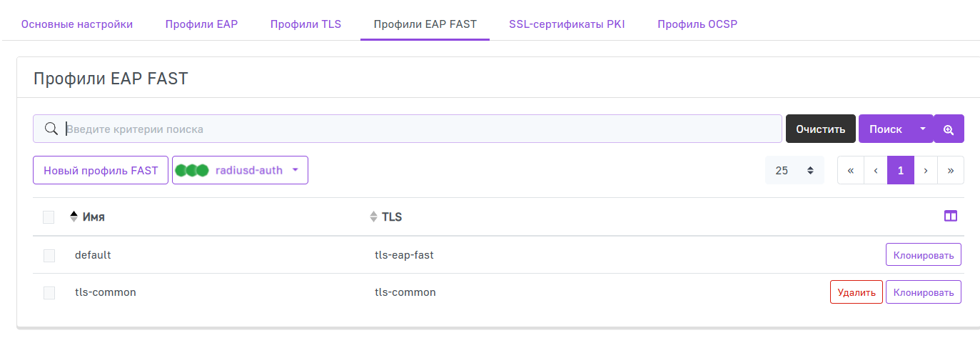Expand the Поиск button dropdown arrow

point(923,129)
